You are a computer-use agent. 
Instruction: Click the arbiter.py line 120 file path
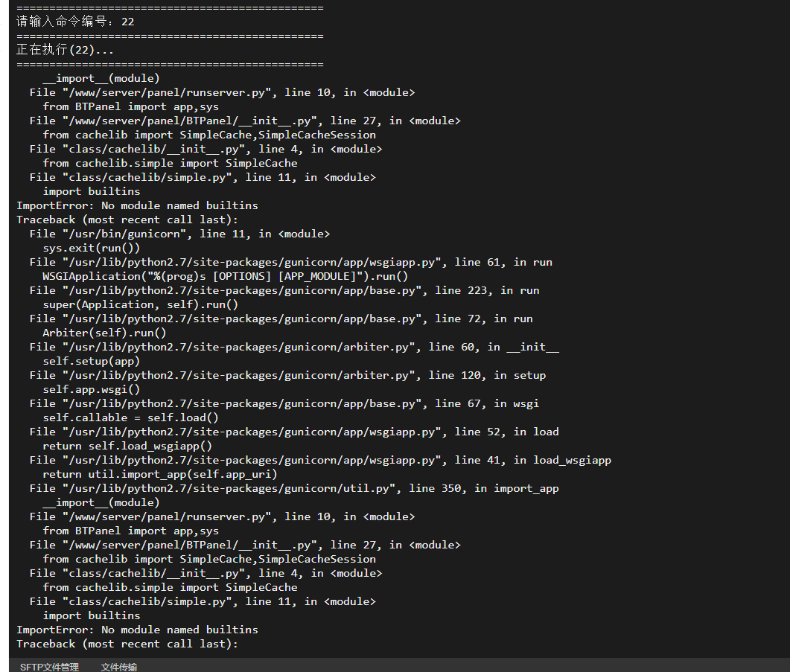(x=287, y=375)
